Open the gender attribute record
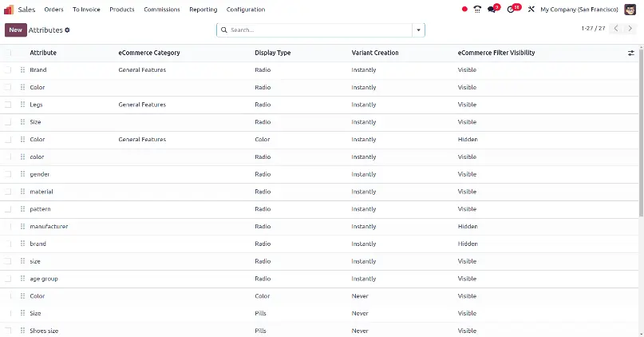The image size is (644, 337). 39,174
